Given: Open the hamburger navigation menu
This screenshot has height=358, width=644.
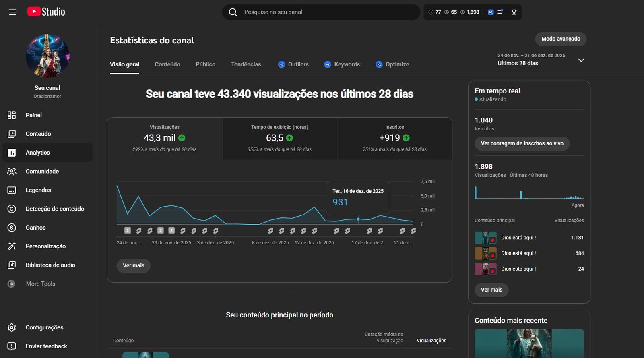Looking at the screenshot, I should coord(12,12).
